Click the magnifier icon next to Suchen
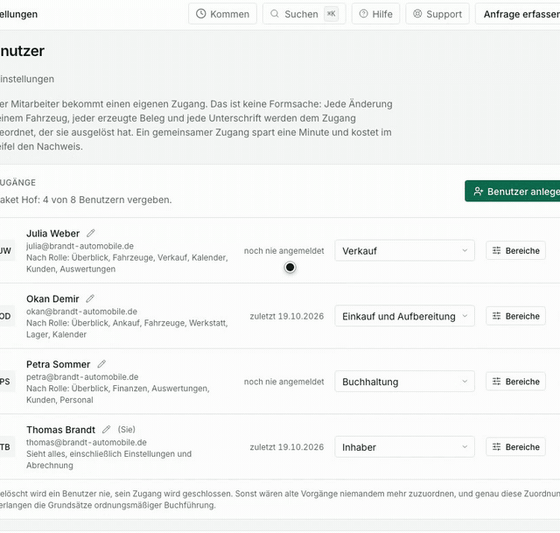Viewport: 560px width, 533px height. coord(274,14)
